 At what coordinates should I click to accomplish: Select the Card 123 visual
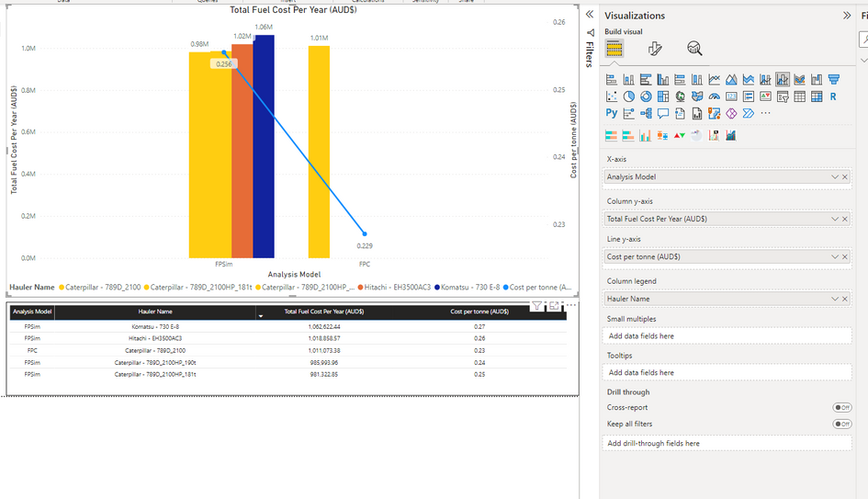click(731, 96)
